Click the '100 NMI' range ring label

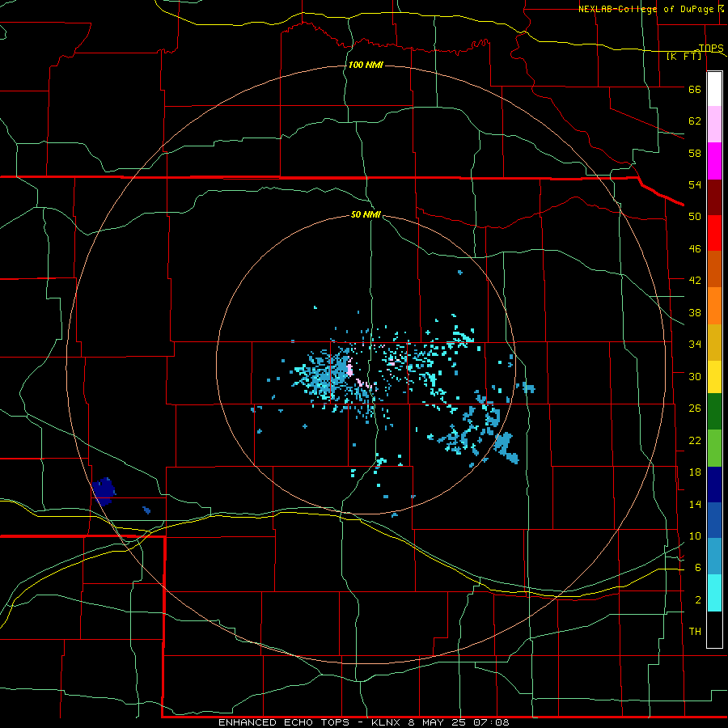click(366, 65)
